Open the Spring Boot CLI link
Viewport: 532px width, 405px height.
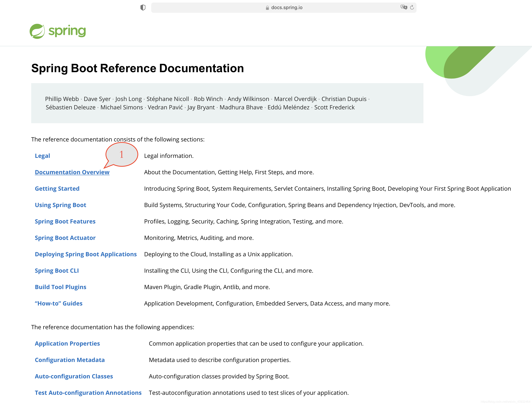point(57,270)
